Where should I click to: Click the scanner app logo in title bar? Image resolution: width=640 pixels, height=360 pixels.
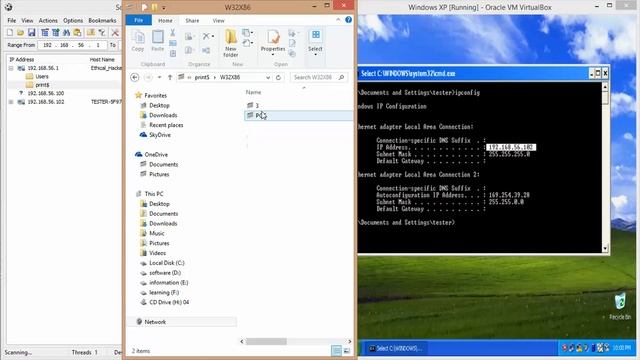(8, 7)
